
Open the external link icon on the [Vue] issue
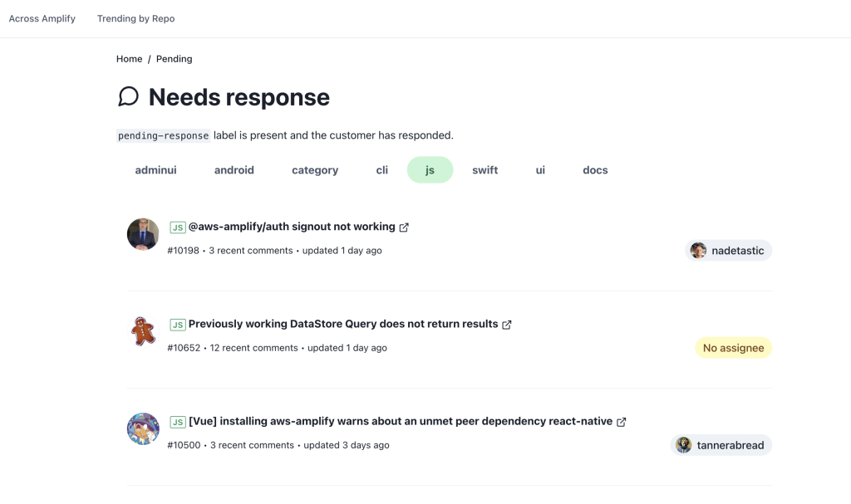(x=621, y=421)
